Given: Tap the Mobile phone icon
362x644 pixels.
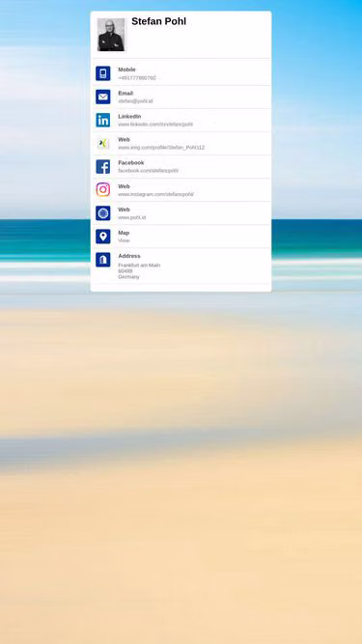Looking at the screenshot, I should coord(103,73).
